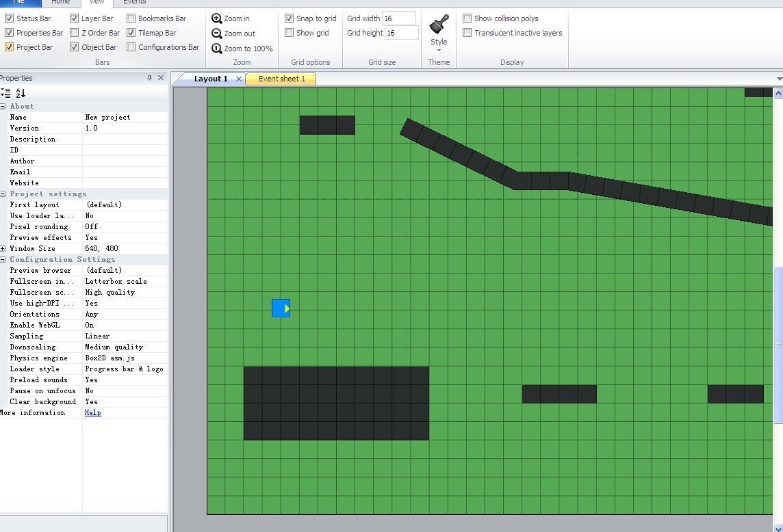
Task: Expand the Window Size property
Action: 3,248
